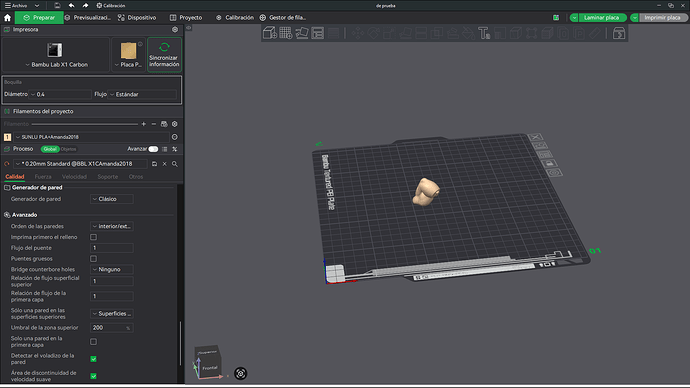Select the Add cube toolbar icon
690x388 pixels.
point(269,33)
